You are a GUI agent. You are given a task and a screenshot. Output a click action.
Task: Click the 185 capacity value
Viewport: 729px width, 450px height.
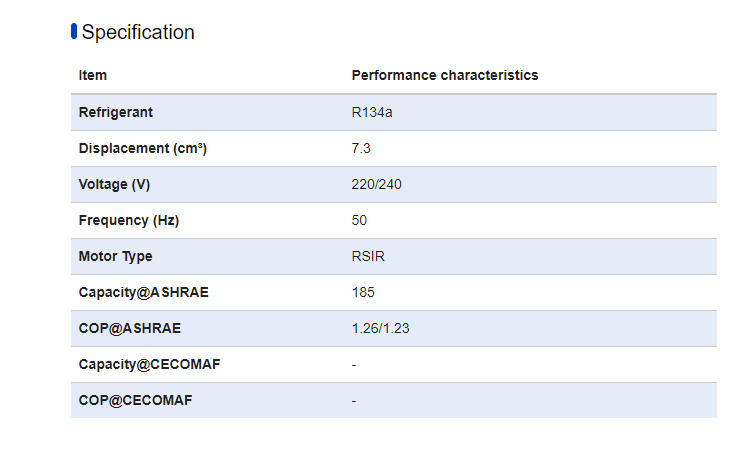[363, 292]
